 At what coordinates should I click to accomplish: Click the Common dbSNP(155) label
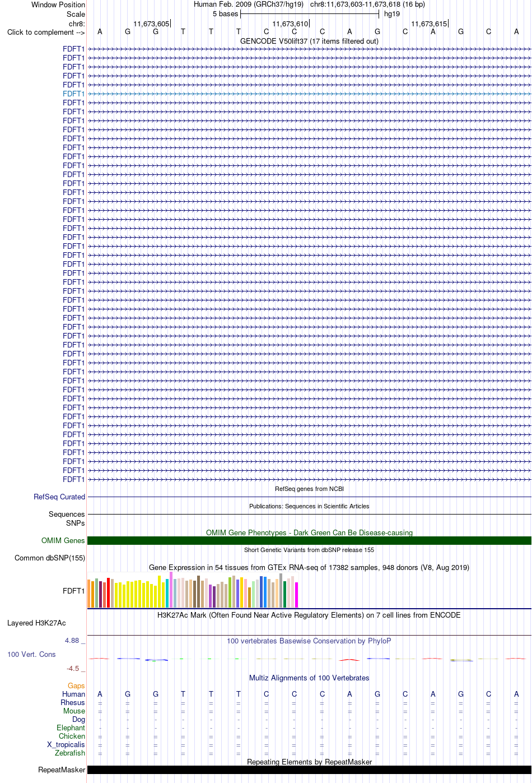(50, 558)
